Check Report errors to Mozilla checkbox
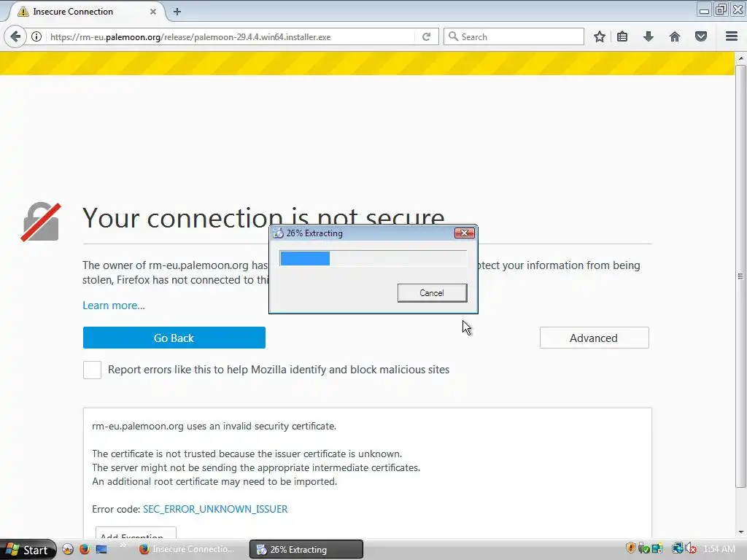Viewport: 747px width, 560px height. click(x=92, y=370)
